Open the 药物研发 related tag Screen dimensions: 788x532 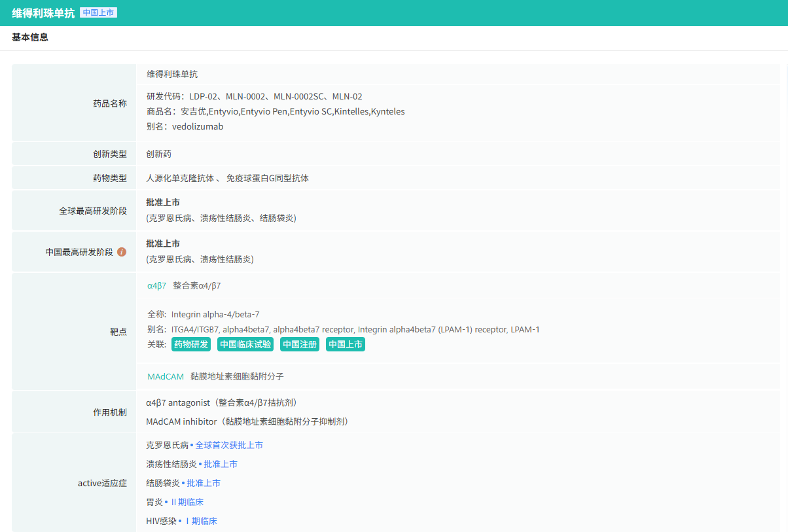(191, 344)
